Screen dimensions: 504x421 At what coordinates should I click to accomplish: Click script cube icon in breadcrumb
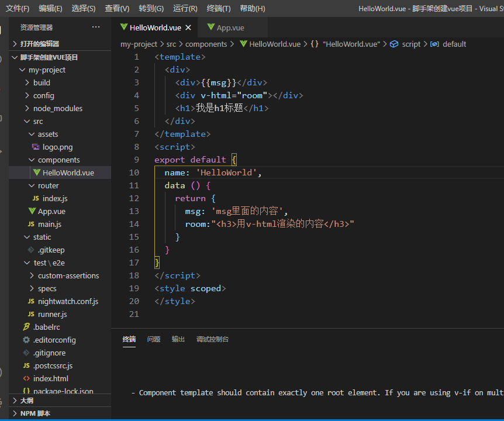coord(394,44)
